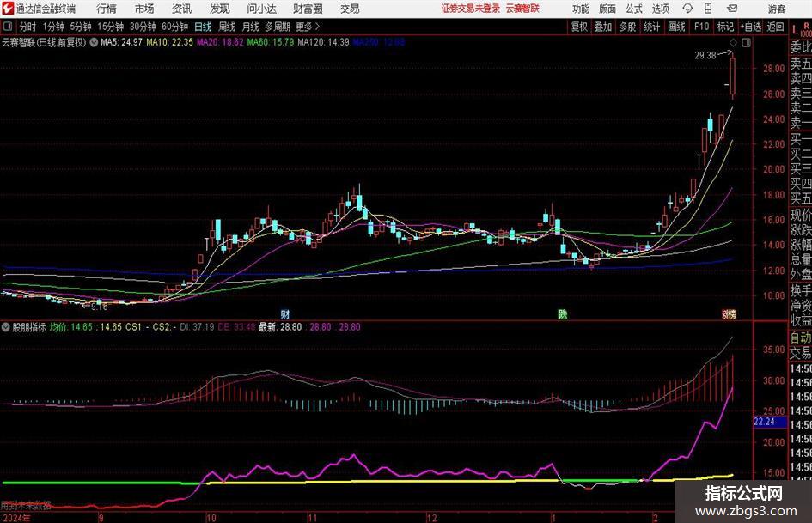
Task: Switch to the 15分钟 period tab
Action: pyautogui.click(x=111, y=27)
